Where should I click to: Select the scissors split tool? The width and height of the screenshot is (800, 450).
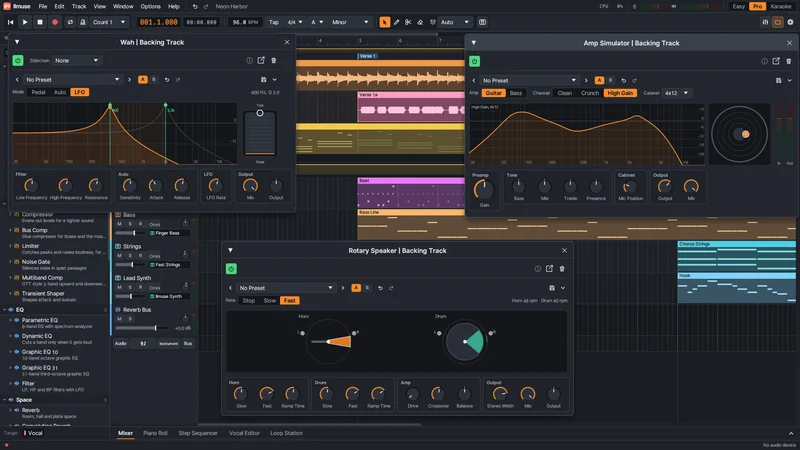click(x=408, y=22)
